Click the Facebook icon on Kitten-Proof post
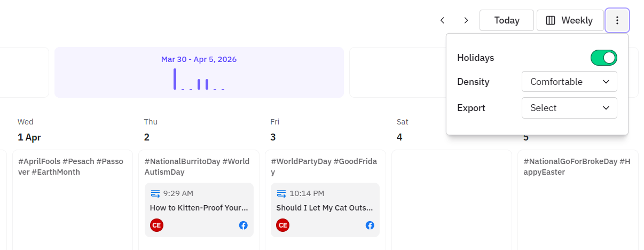Viewport: 644px width, 250px height. pyautogui.click(x=244, y=225)
